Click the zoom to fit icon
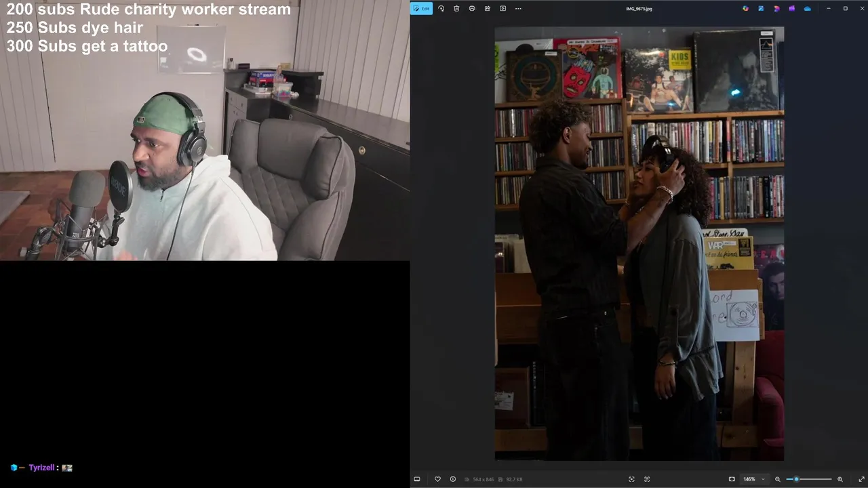Image resolution: width=868 pixels, height=488 pixels. [732, 479]
